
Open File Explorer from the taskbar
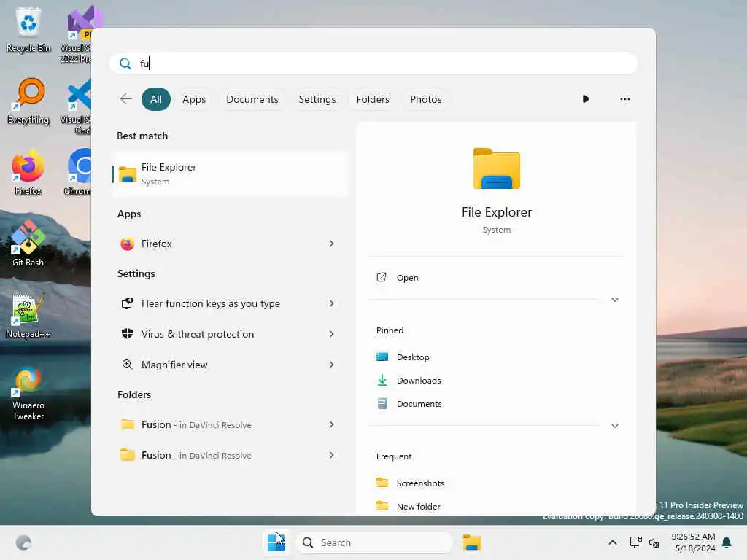pos(472,542)
